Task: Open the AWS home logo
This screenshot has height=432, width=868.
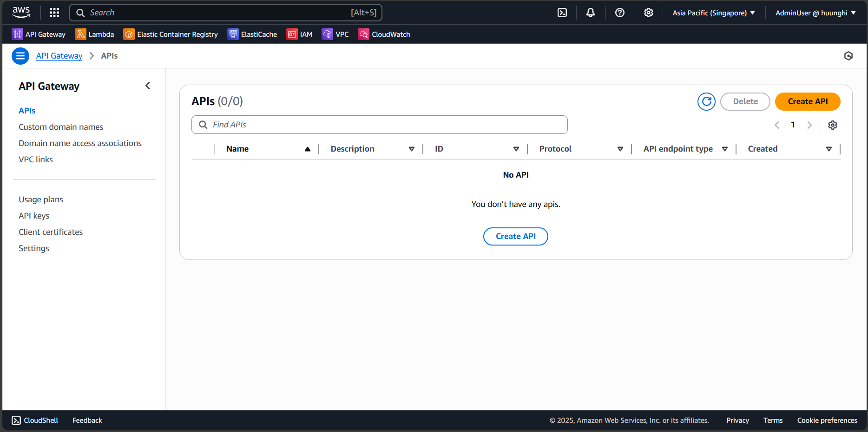Action: 21,13
